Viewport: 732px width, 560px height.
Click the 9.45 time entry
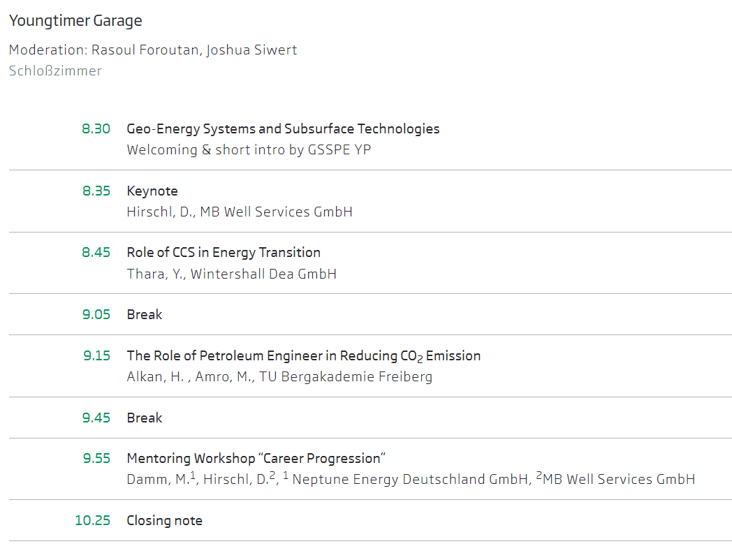[x=96, y=418]
